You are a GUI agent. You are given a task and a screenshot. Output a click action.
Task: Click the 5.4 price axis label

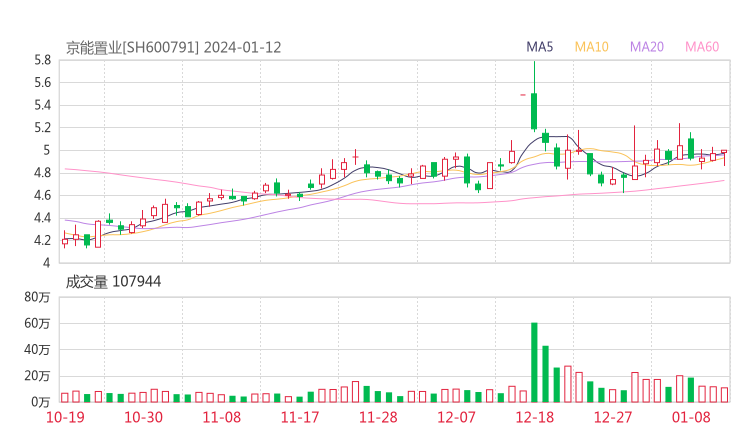[42, 105]
